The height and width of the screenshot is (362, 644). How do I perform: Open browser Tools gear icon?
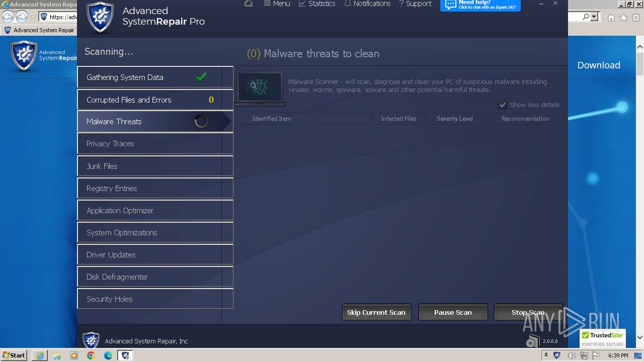coord(636,18)
